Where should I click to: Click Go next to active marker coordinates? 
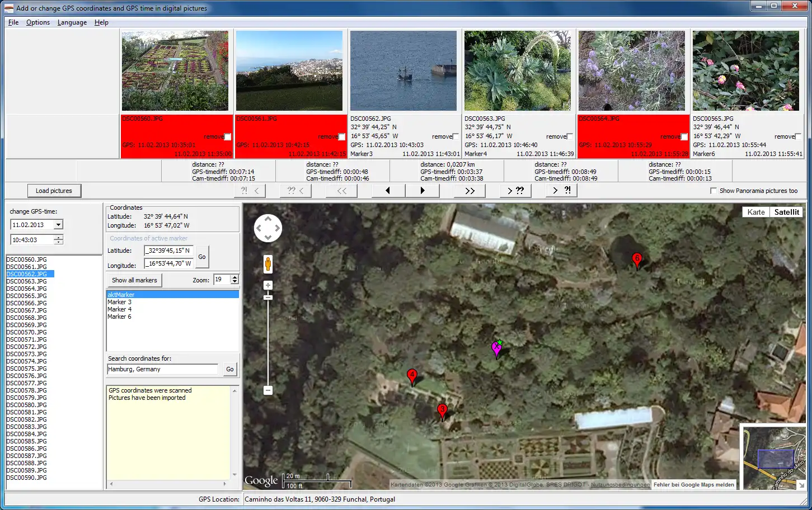tap(202, 257)
